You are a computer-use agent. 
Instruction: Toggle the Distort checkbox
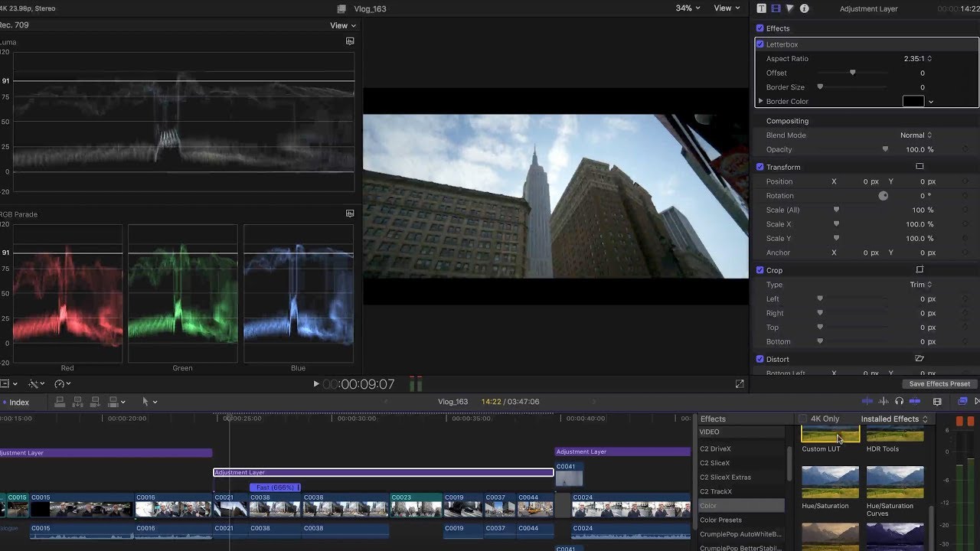(x=759, y=359)
